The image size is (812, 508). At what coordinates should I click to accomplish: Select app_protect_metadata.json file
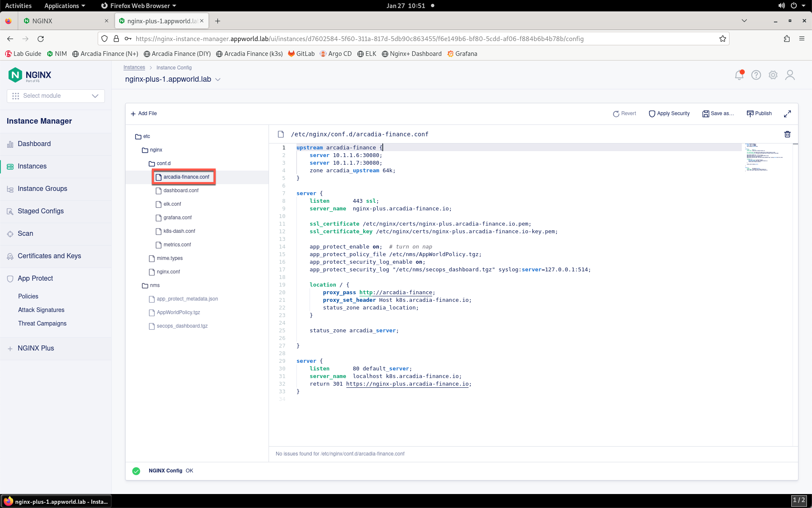point(184,299)
